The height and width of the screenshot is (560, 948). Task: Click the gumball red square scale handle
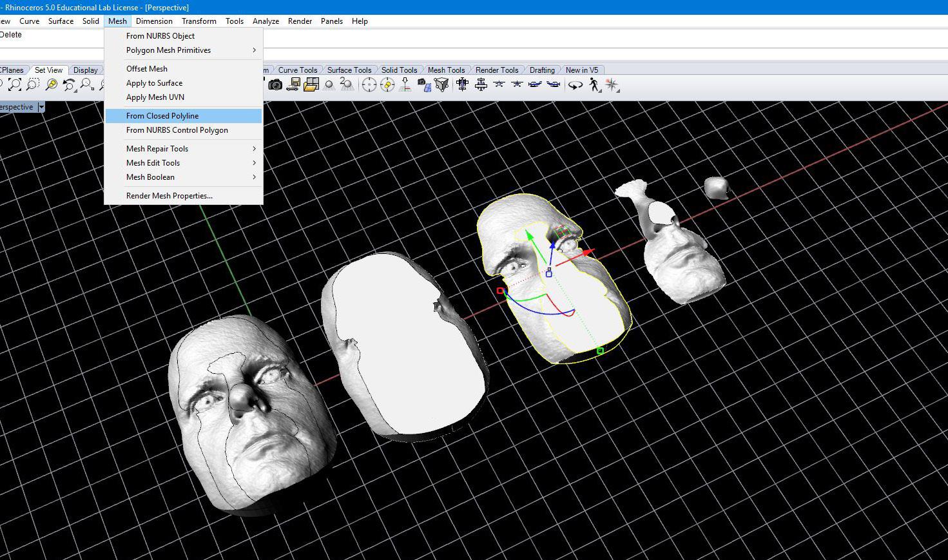point(501,291)
